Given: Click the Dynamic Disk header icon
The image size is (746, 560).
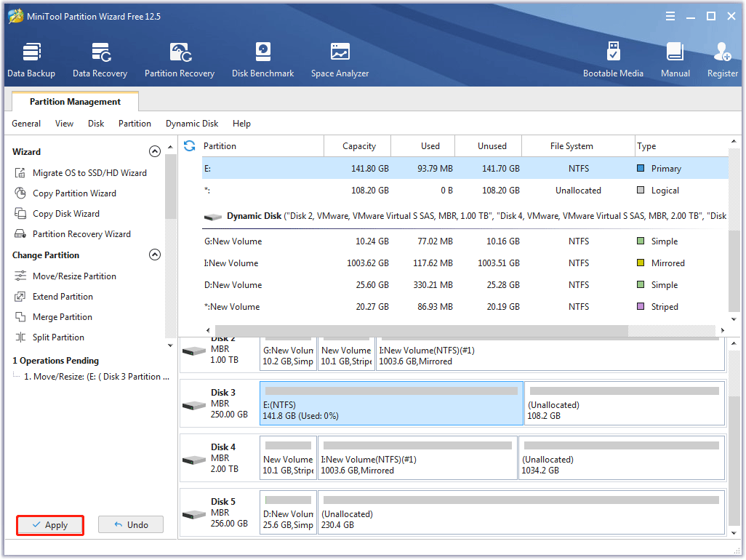Looking at the screenshot, I should pyautogui.click(x=212, y=217).
